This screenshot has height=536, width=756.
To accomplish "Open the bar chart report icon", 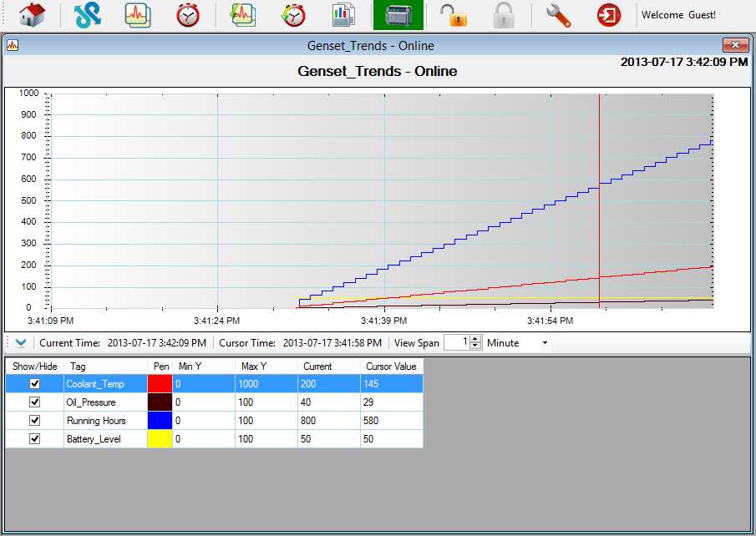I will (342, 15).
